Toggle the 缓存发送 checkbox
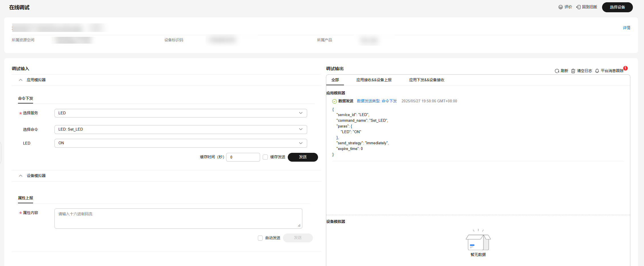The image size is (644, 266). 265,157
